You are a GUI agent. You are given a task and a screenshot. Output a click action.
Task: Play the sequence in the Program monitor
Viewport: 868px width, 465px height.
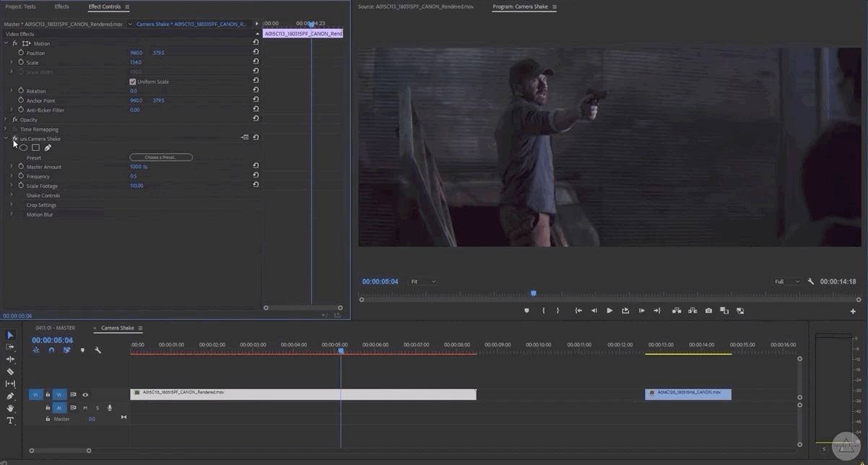(x=609, y=310)
